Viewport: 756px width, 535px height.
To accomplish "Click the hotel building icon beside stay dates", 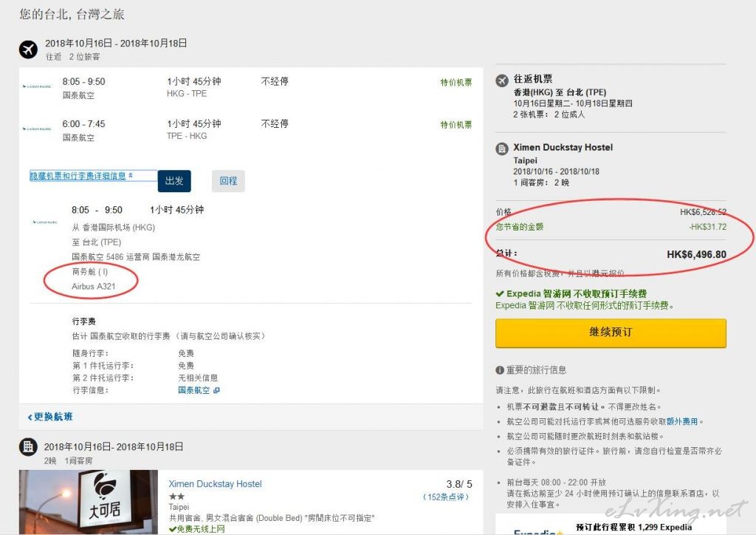I will [28, 447].
